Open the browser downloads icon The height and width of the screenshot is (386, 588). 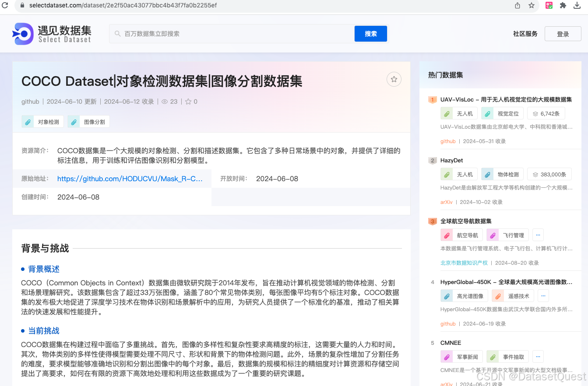click(x=577, y=5)
